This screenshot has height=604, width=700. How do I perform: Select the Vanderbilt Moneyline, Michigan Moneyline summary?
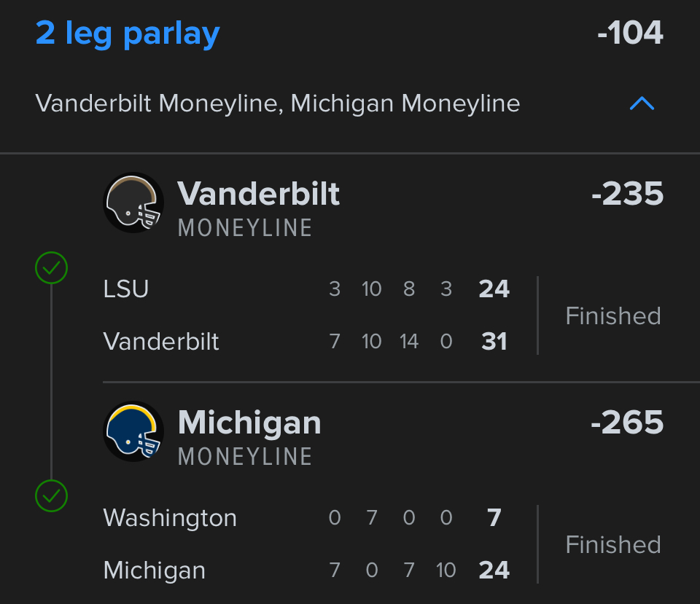(x=278, y=103)
